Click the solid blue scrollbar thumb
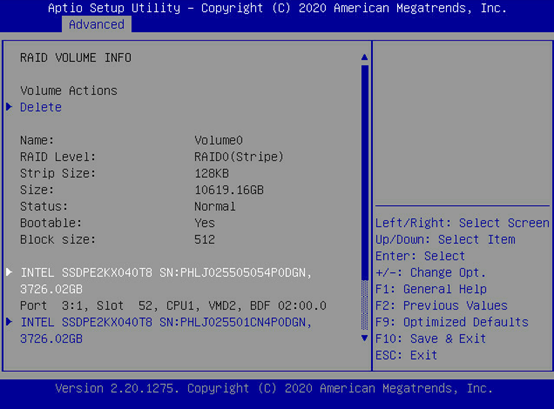The width and height of the screenshot is (554, 409). 365,172
